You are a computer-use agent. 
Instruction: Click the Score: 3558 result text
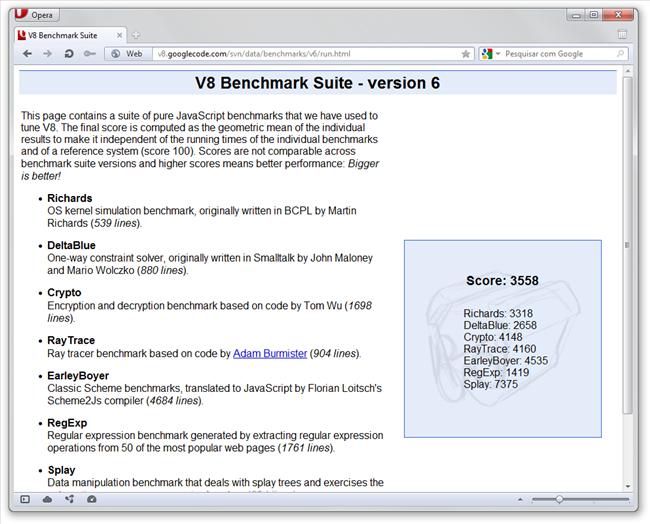(502, 281)
